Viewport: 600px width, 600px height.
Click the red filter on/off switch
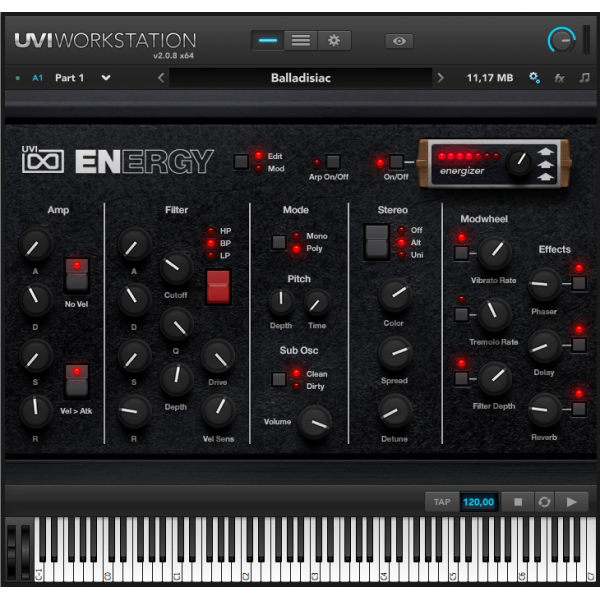(x=218, y=287)
